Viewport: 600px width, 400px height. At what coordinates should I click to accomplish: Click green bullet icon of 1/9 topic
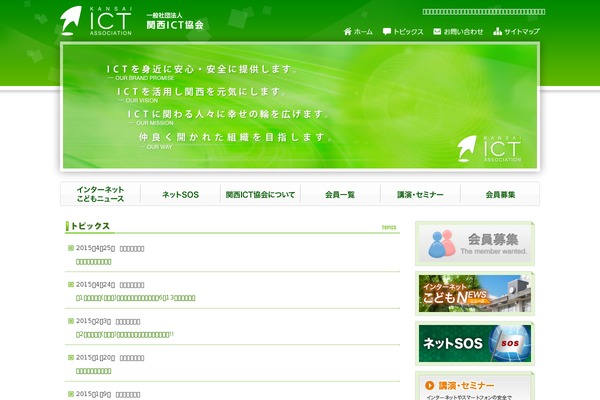pyautogui.click(x=71, y=394)
